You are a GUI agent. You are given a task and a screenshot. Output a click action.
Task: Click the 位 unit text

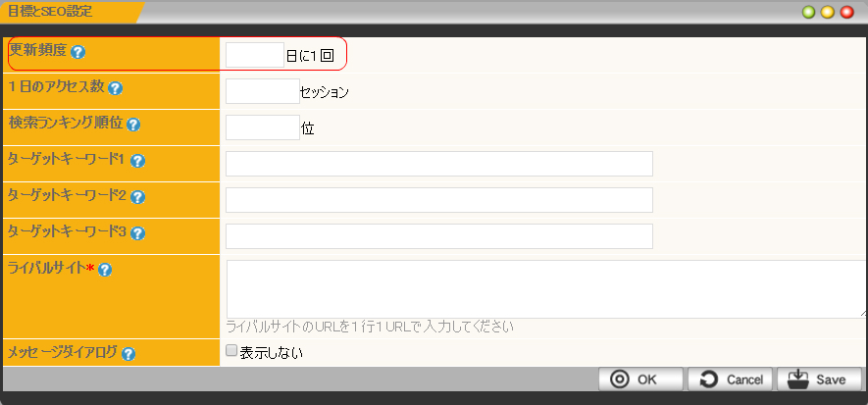point(308,128)
